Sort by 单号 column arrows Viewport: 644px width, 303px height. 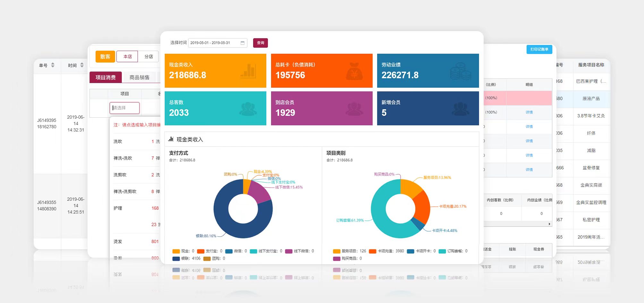click(x=53, y=65)
